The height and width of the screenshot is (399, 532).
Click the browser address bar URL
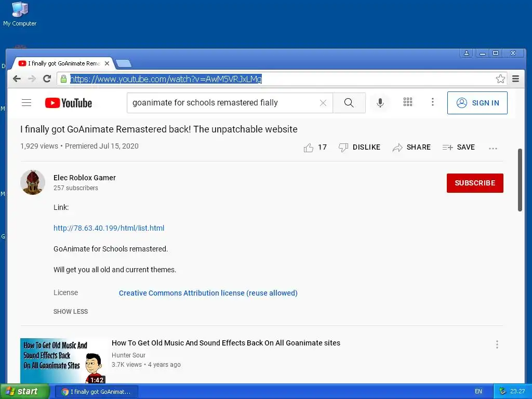pos(166,79)
